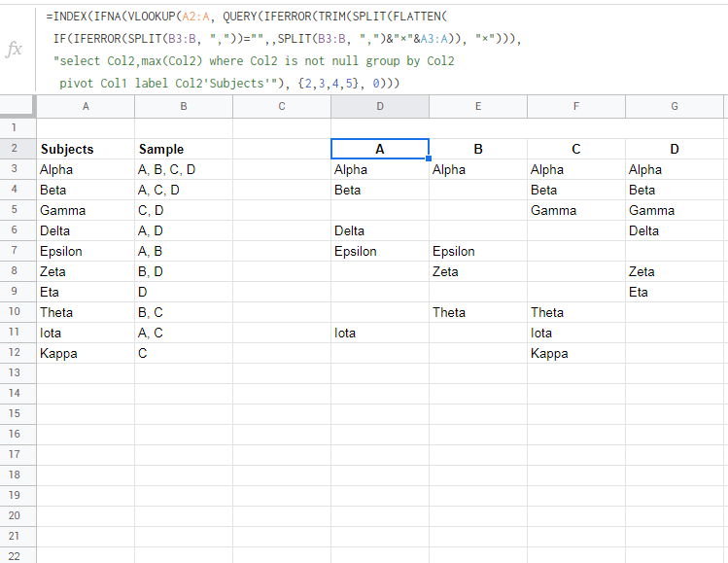The height and width of the screenshot is (563, 728).
Task: Select the active cell D2 labeled 'A'
Action: (x=380, y=149)
